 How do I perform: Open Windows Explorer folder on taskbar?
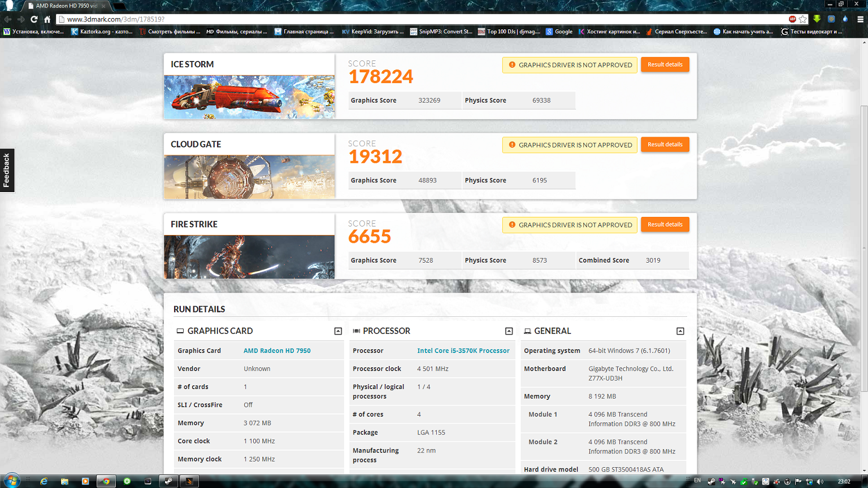coord(64,481)
